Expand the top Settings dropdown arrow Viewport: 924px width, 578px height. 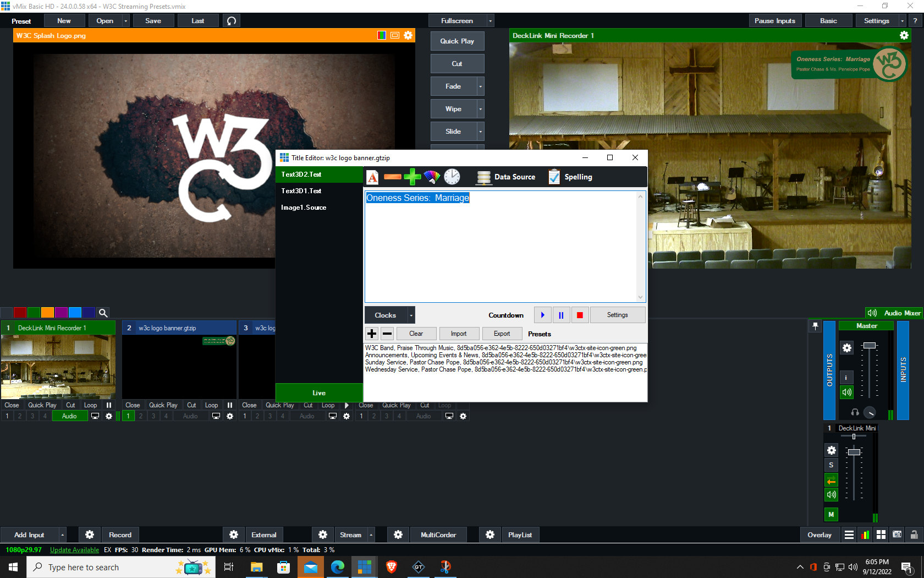click(x=902, y=21)
